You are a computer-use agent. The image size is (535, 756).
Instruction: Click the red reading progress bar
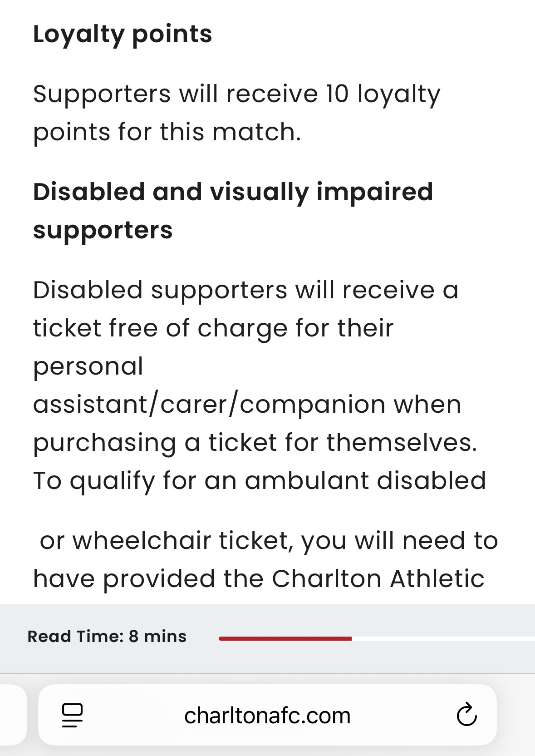point(285,638)
